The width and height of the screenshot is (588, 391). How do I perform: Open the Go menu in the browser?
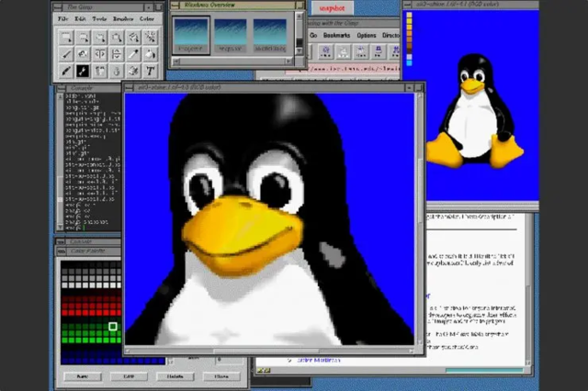(313, 35)
